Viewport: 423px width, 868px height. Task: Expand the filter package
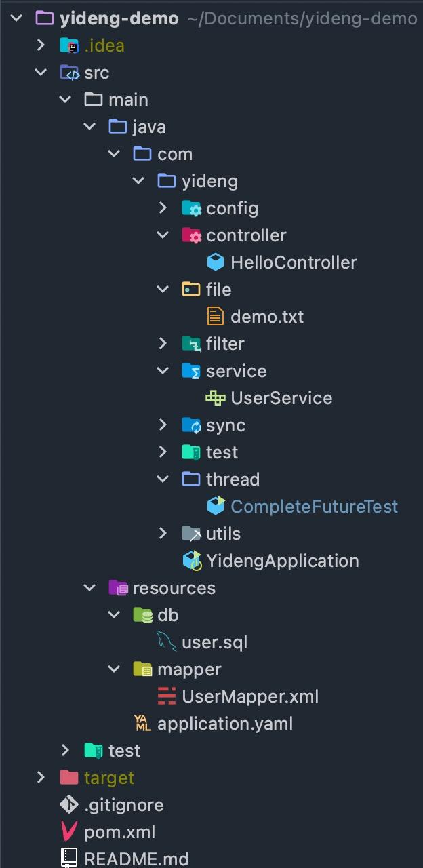point(163,343)
